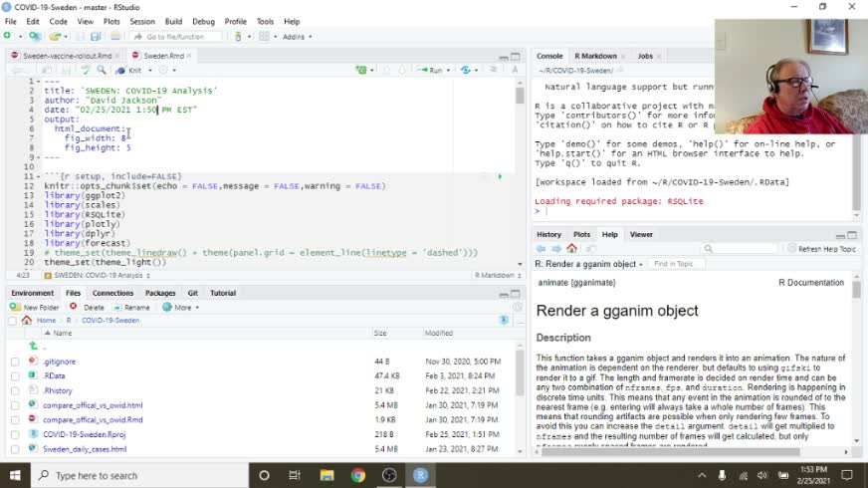This screenshot has height=488, width=868.
Task: Click the Find in Topic field
Action: pyautogui.click(x=677, y=264)
